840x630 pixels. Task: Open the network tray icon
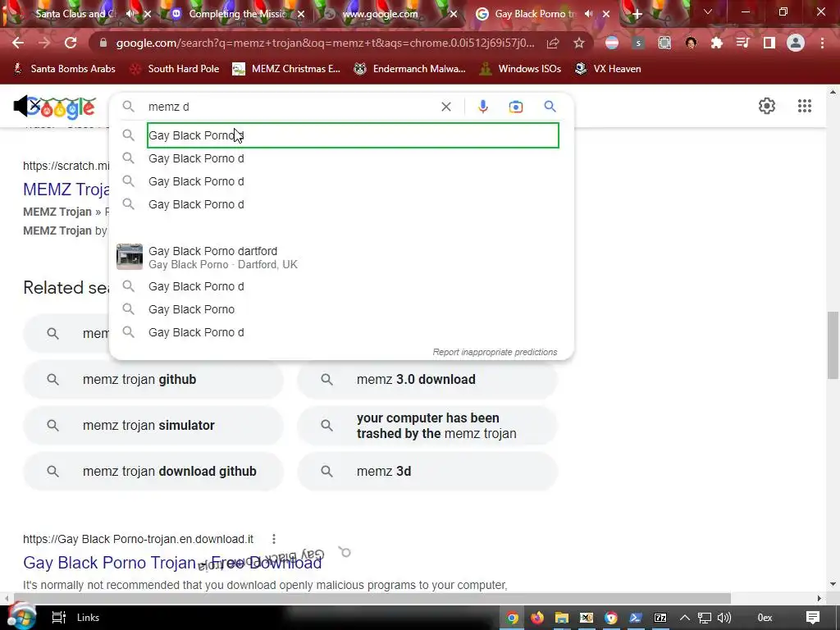pos(705,618)
